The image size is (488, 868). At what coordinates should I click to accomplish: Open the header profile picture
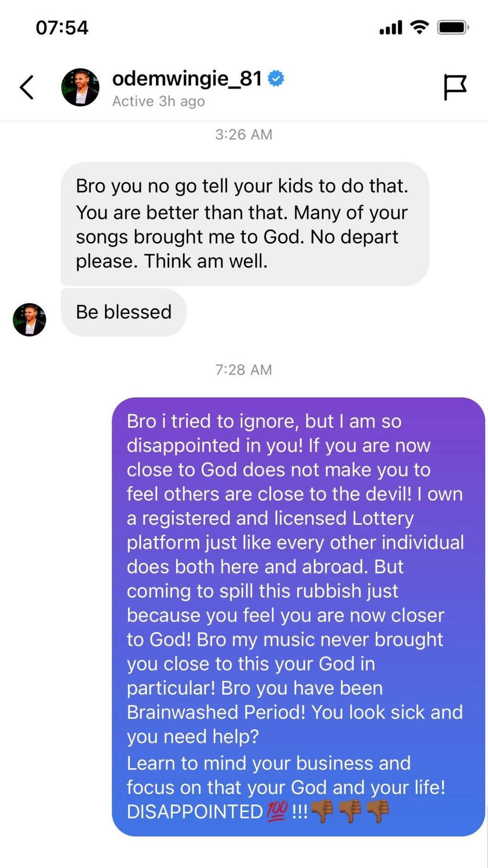point(80,87)
